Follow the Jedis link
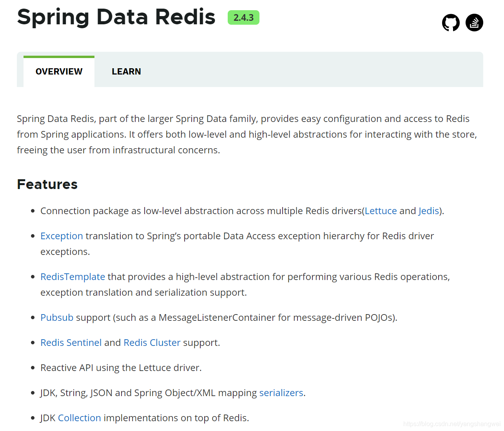This screenshot has height=431, width=504. click(428, 211)
